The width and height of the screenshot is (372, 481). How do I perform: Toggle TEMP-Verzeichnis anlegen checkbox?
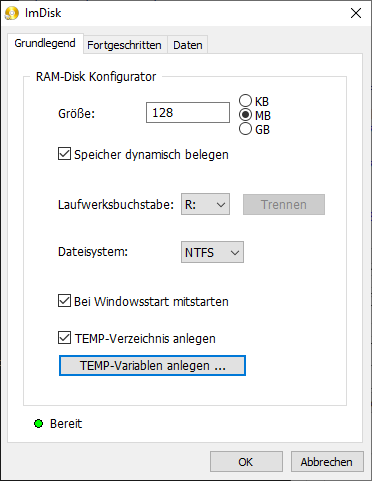pos(64,338)
